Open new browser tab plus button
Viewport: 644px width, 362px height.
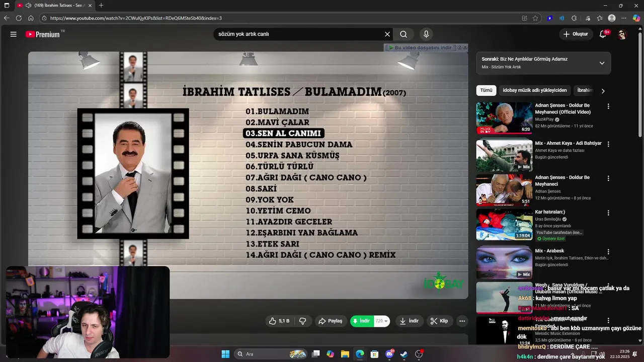click(101, 5)
